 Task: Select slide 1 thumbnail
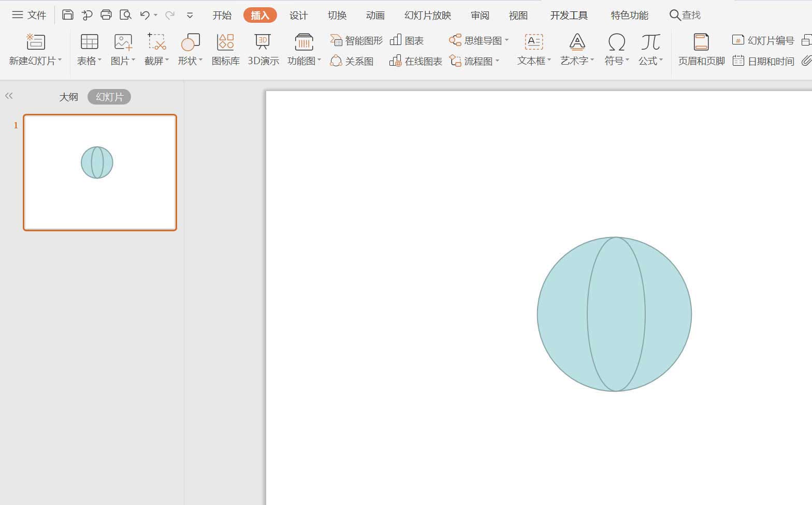(x=100, y=172)
